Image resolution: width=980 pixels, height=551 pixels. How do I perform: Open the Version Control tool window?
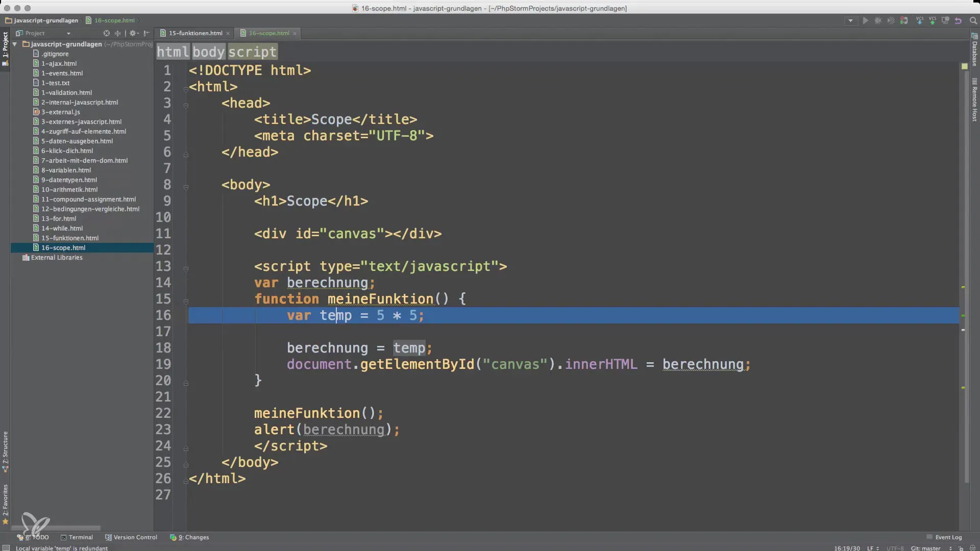tap(131, 537)
